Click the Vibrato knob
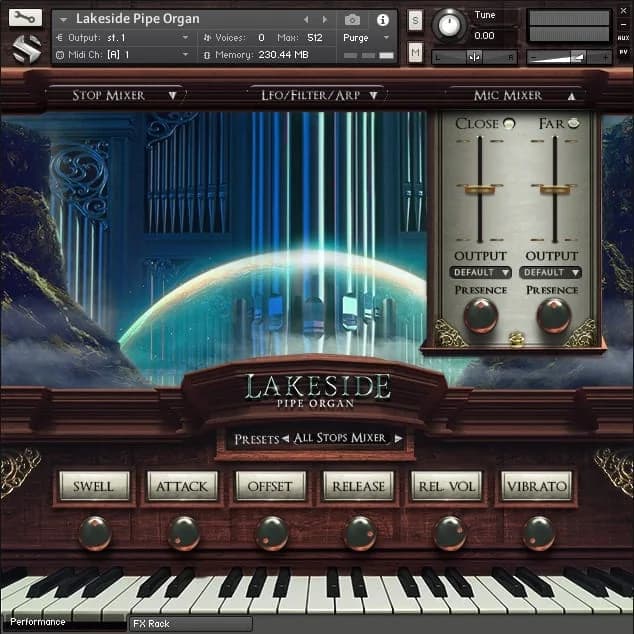Image resolution: width=634 pixels, height=634 pixels. coord(538,533)
